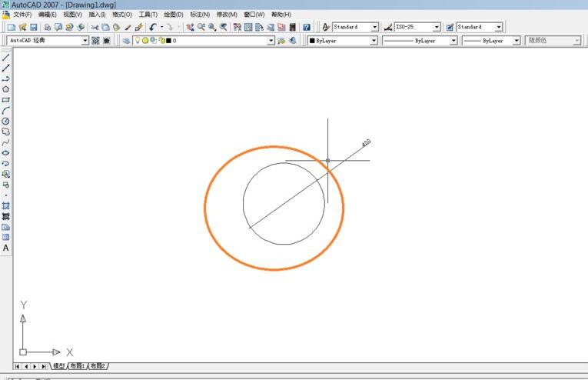
Task: Open the ISO-25 dimension style dropdown
Action: (437, 27)
